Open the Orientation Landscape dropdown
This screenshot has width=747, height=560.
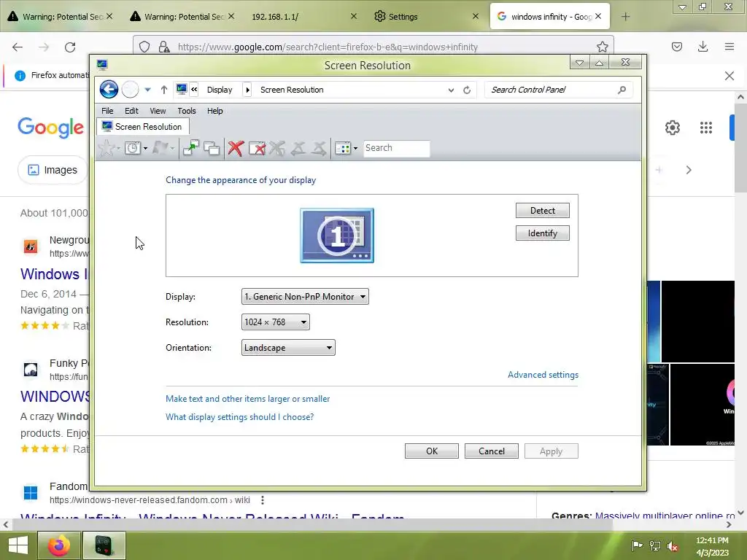point(288,348)
